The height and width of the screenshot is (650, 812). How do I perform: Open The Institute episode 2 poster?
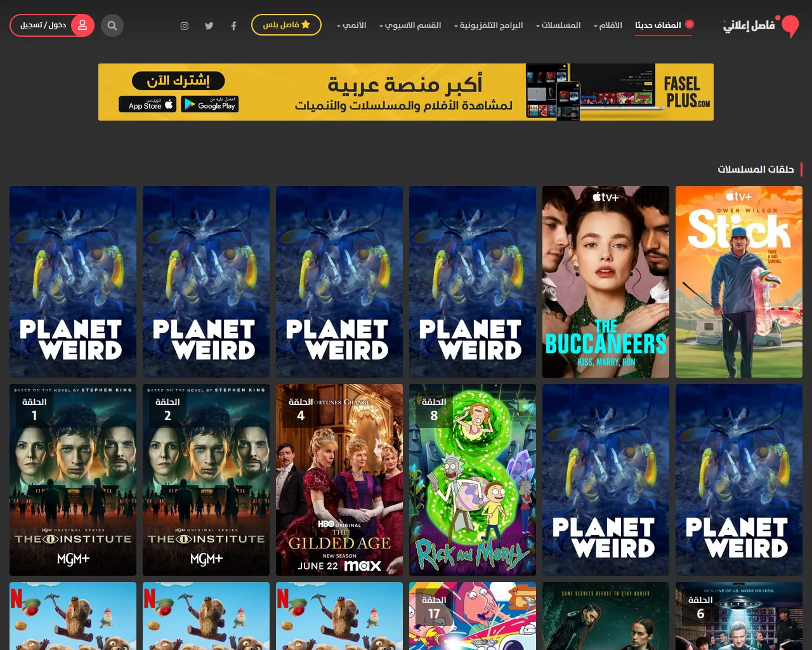206,480
